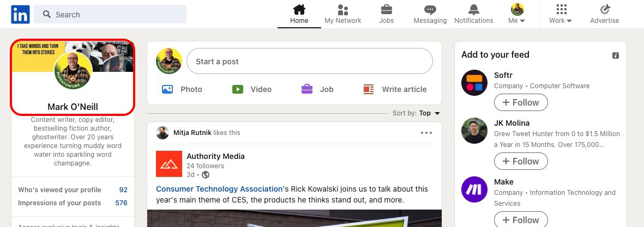The height and width of the screenshot is (227, 644).
Task: Open the Consumer Technology Association link
Action: pyautogui.click(x=219, y=189)
